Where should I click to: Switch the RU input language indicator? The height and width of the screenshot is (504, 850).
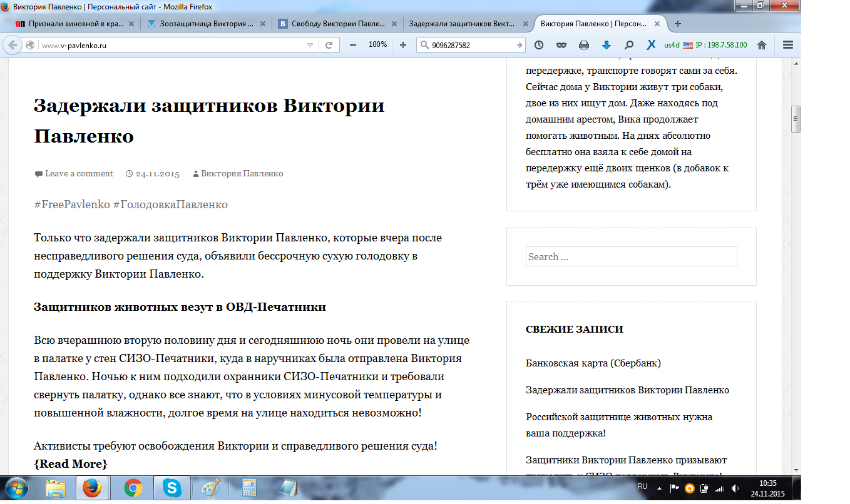point(642,486)
